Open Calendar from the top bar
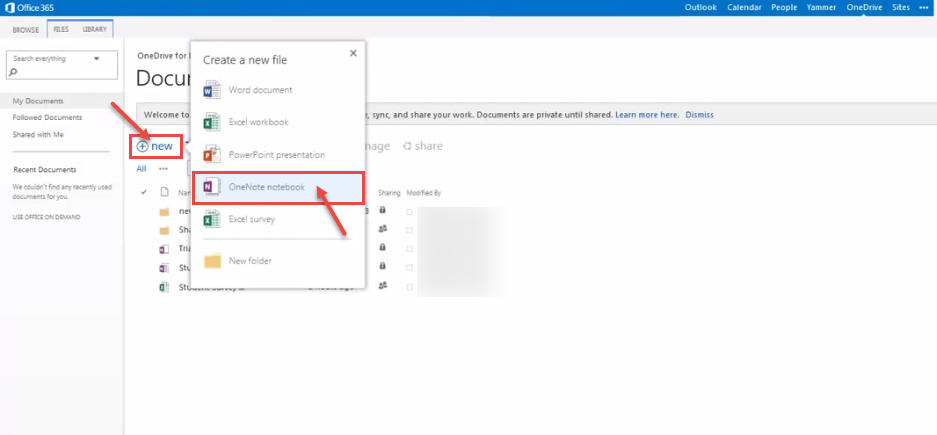Screen dimensions: 937x435 coord(744,8)
